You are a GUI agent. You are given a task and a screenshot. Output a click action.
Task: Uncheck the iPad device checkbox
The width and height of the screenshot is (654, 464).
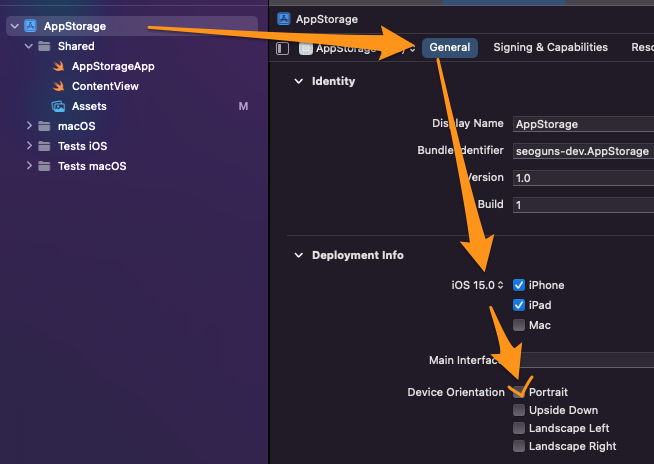(x=519, y=305)
